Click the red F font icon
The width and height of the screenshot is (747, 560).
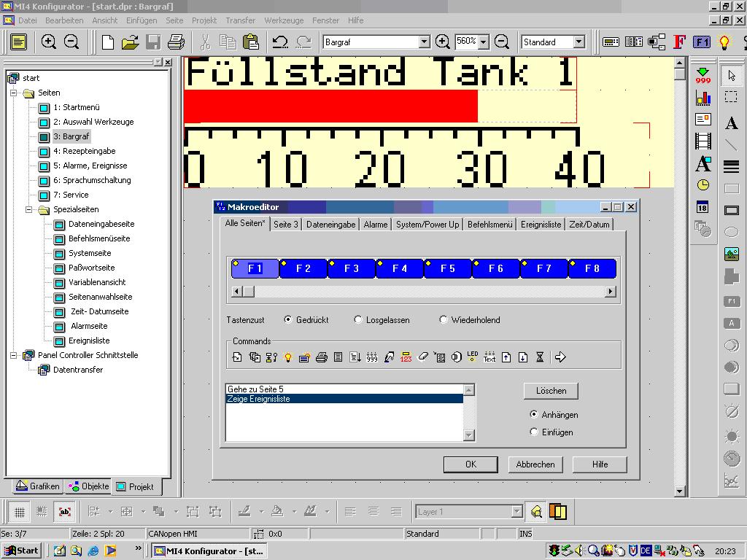[x=679, y=42]
